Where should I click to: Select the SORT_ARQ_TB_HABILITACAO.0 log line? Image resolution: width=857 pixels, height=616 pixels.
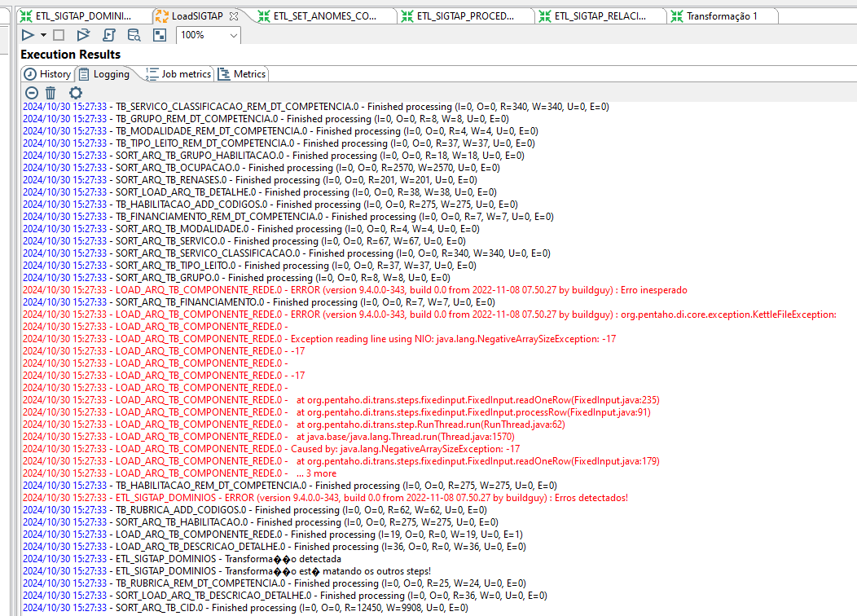tap(261, 522)
